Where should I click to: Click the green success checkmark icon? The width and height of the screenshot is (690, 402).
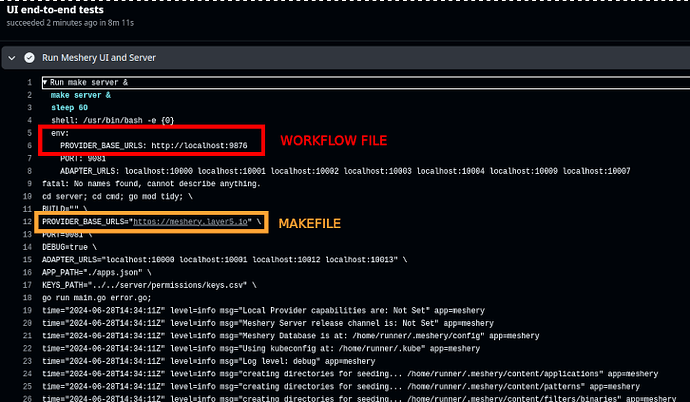tap(29, 58)
